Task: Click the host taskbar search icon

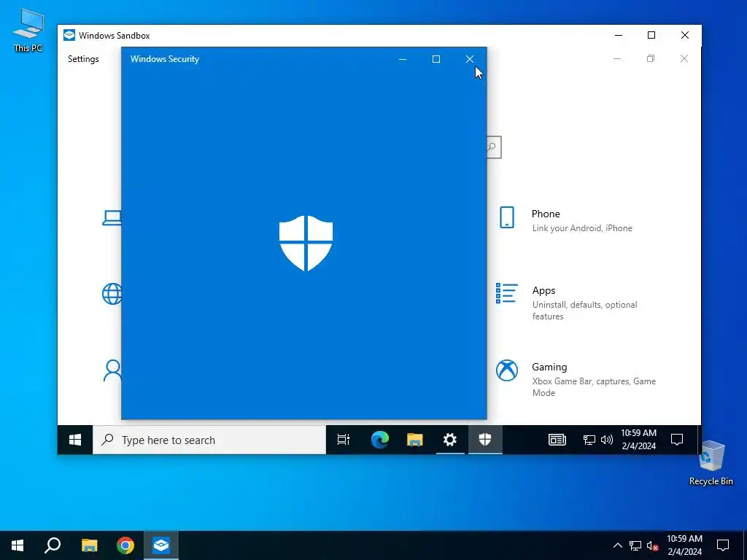Action: 53,545
